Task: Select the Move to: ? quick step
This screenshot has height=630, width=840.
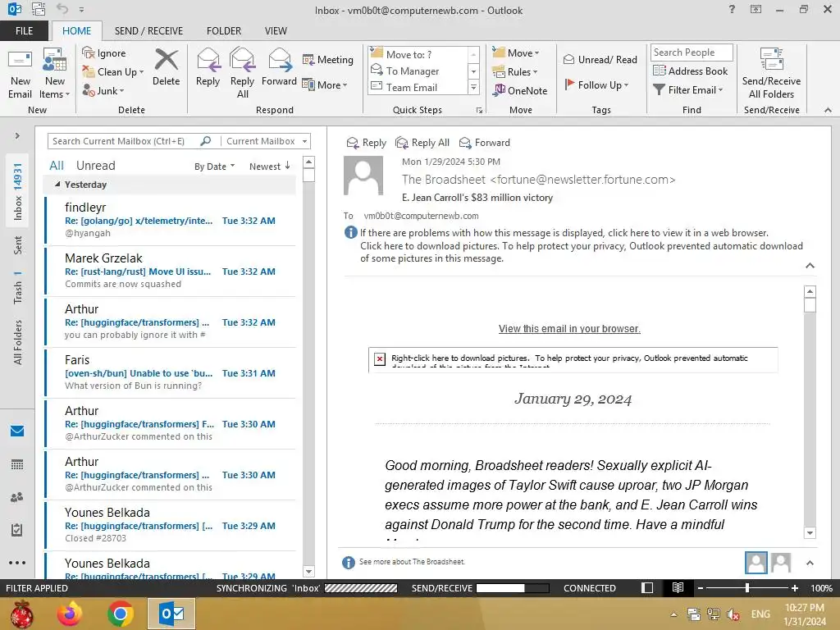Action: (x=418, y=54)
